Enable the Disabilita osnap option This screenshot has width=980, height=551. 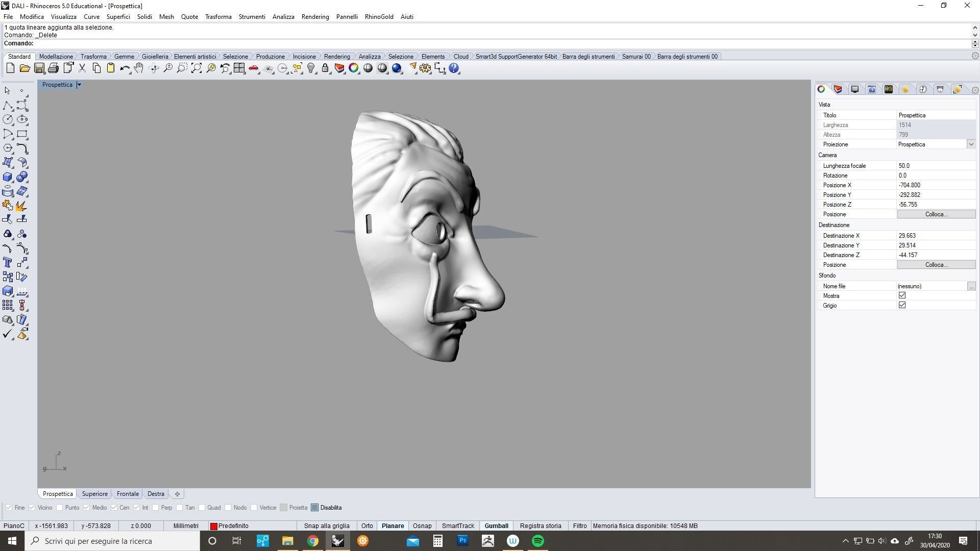pos(314,508)
